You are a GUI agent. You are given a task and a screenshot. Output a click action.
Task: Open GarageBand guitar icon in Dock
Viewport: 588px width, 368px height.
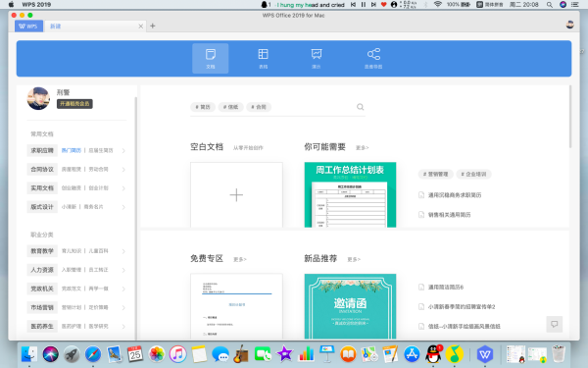tap(241, 353)
